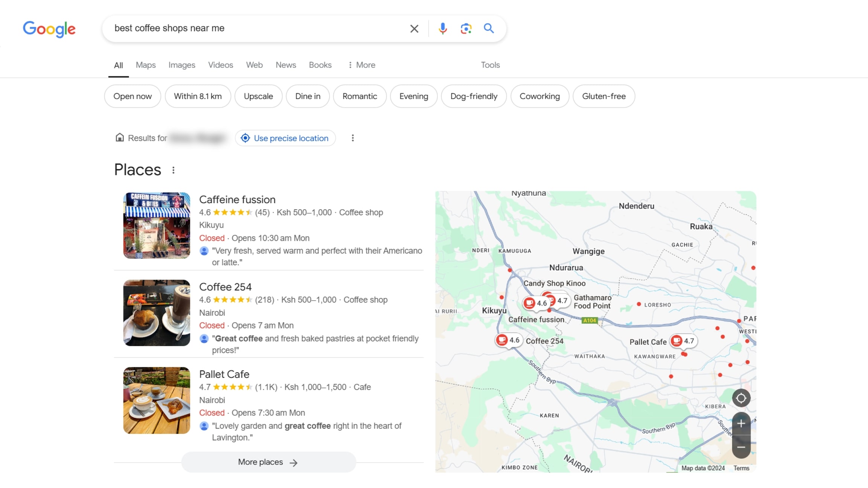
Task: Click the magnifying glass search icon
Action: [489, 28]
